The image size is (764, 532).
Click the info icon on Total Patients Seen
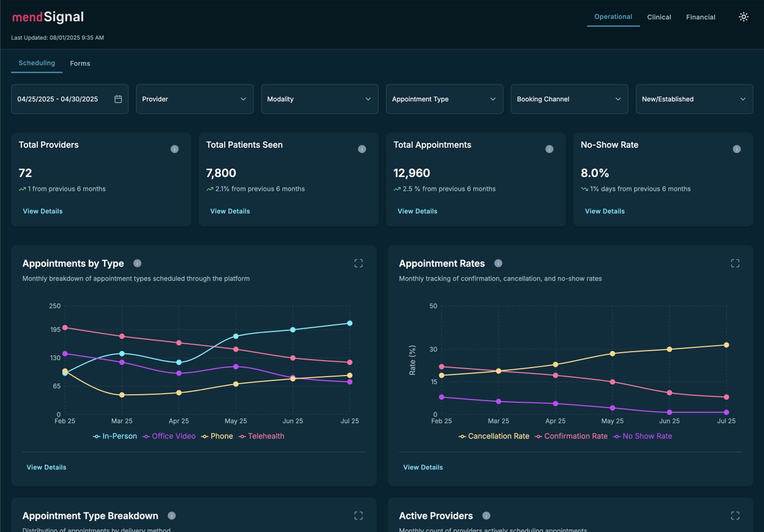[x=362, y=149]
